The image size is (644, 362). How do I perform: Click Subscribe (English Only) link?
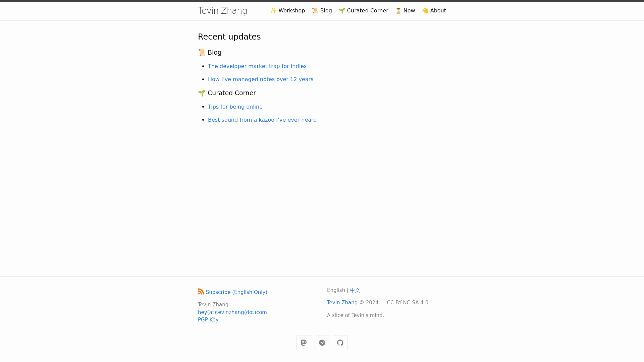click(x=236, y=292)
